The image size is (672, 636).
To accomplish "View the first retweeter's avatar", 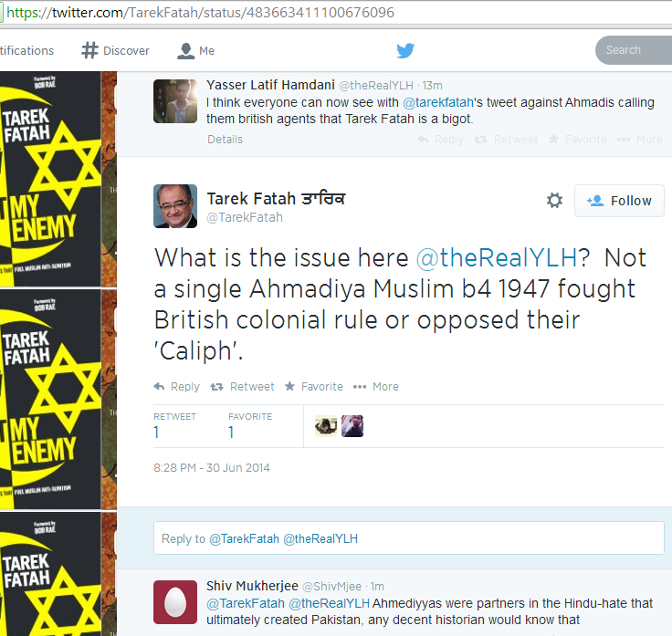I will [x=326, y=426].
